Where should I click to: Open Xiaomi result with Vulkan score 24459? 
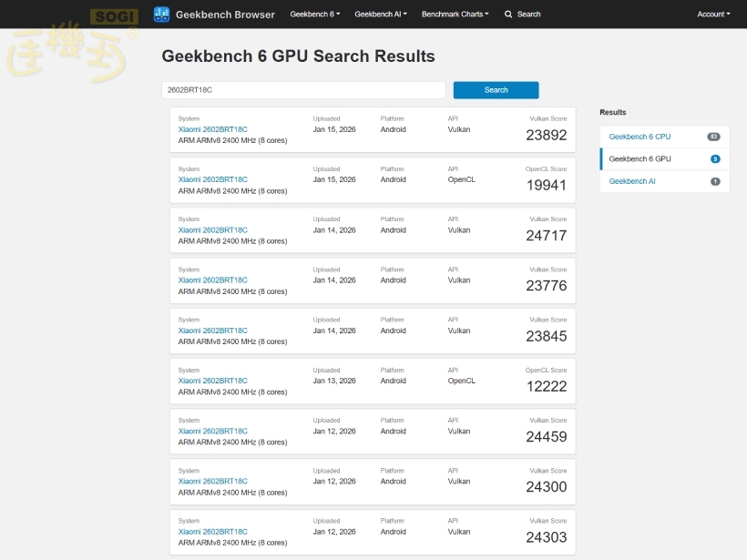212,432
